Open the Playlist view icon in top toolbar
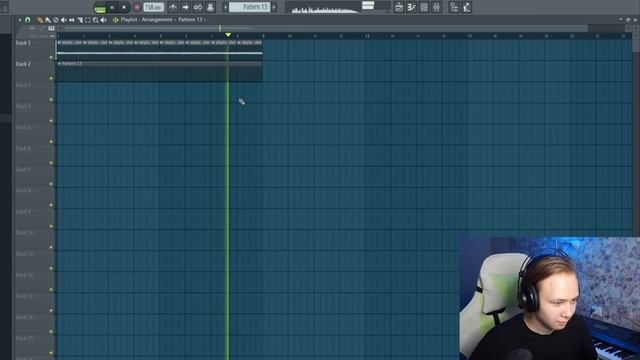The width and height of the screenshot is (640, 360). 399,7
